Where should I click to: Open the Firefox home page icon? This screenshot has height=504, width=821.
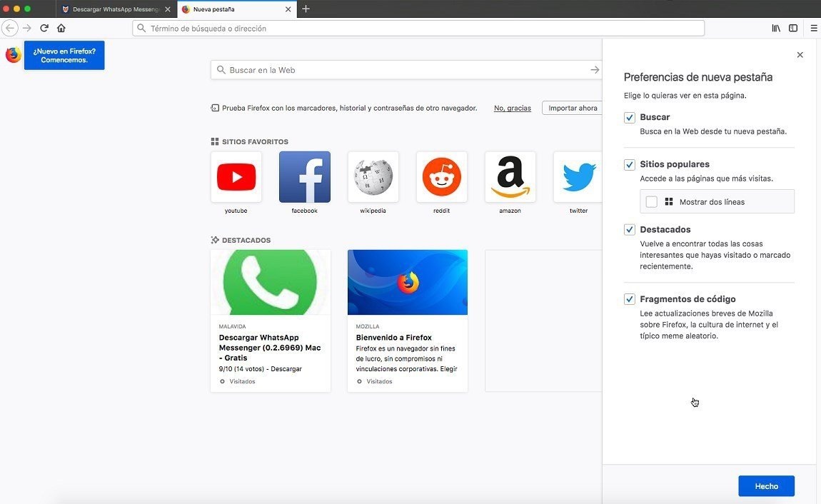61,29
